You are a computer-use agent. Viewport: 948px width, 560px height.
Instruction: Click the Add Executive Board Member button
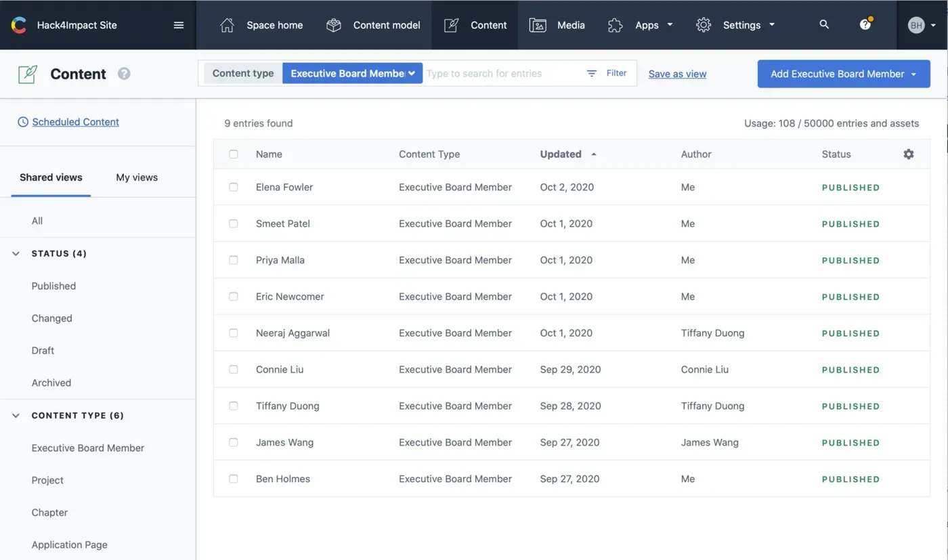point(838,74)
